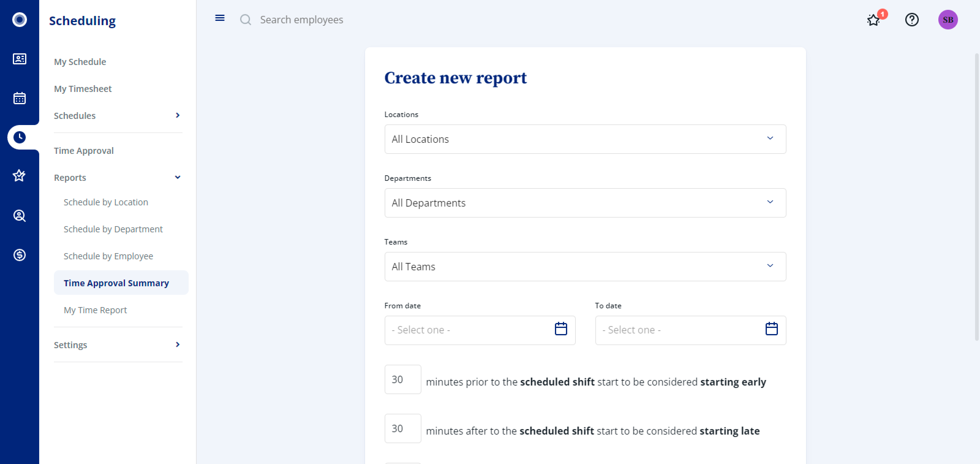Click the Settings menu label

[70, 345]
